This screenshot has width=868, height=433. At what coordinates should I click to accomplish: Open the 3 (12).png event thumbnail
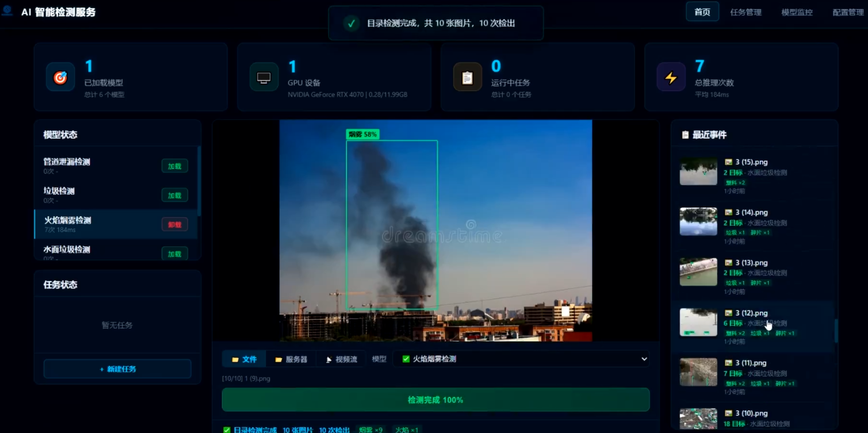[698, 322]
